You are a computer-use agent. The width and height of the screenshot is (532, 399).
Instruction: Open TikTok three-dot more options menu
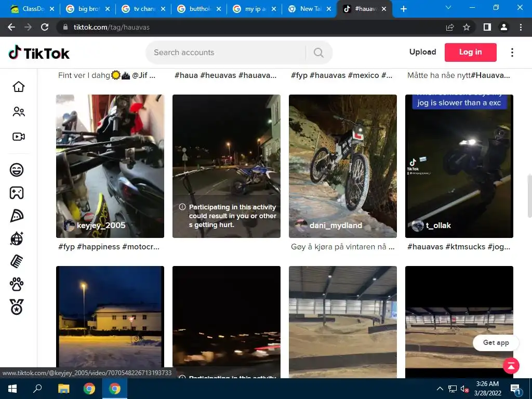pyautogui.click(x=512, y=52)
